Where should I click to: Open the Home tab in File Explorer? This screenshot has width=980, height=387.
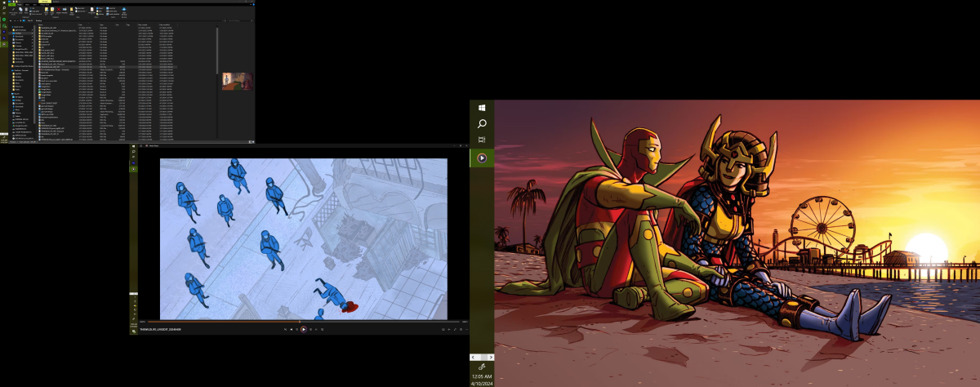tap(20, 5)
